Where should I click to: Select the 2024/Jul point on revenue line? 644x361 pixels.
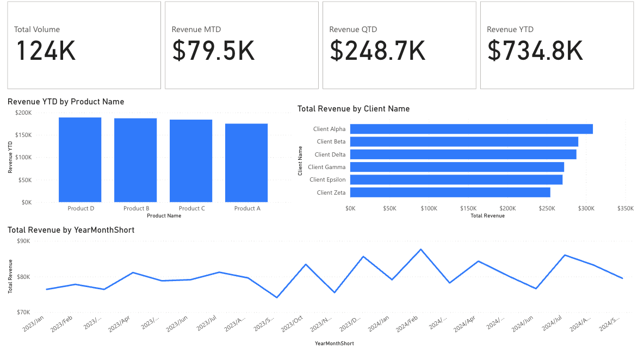565,255
